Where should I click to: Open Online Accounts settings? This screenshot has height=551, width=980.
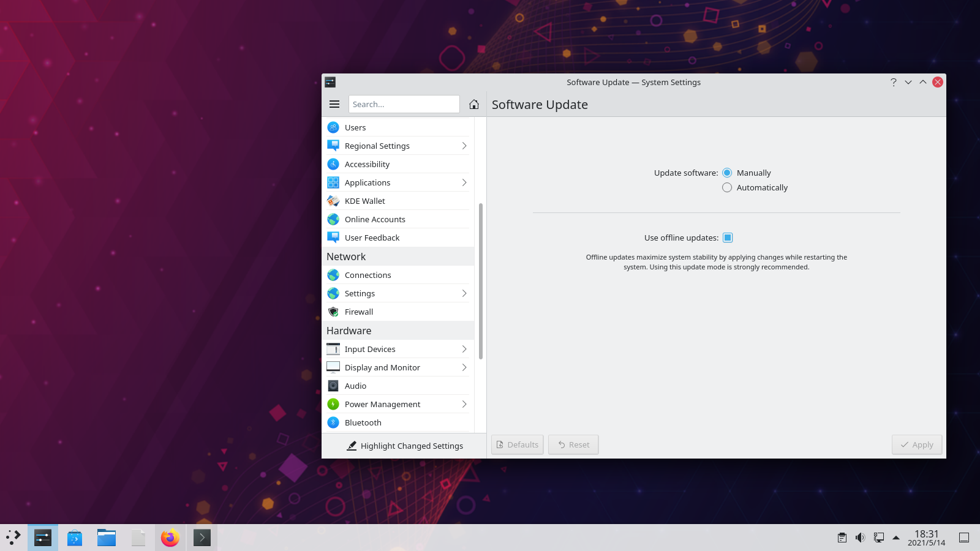click(x=375, y=219)
